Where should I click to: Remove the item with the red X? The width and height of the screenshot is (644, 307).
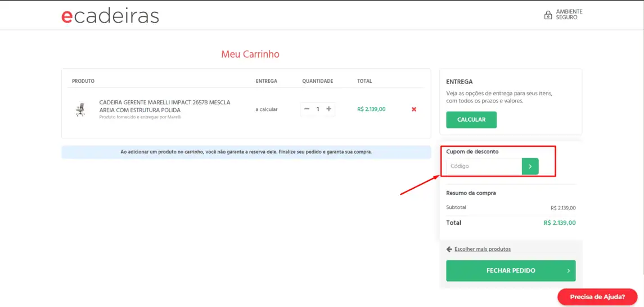tap(414, 109)
